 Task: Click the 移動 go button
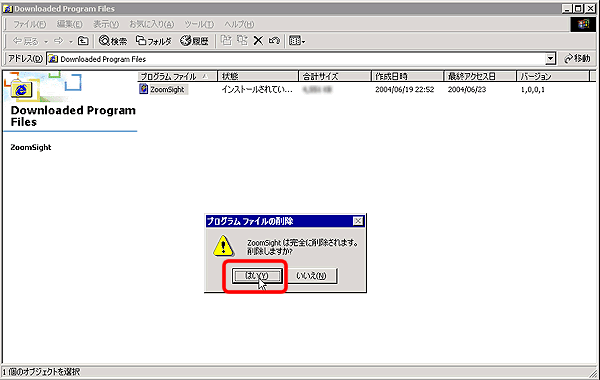pyautogui.click(x=577, y=59)
